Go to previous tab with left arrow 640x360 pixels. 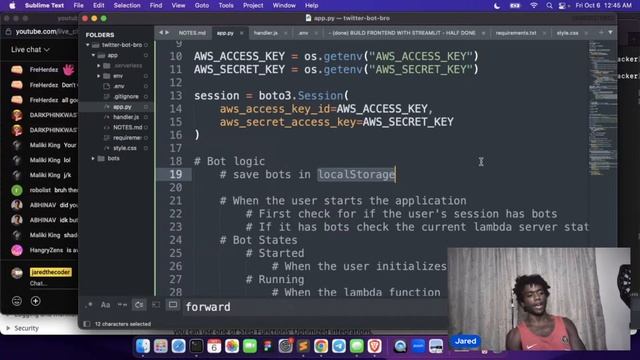point(161,33)
